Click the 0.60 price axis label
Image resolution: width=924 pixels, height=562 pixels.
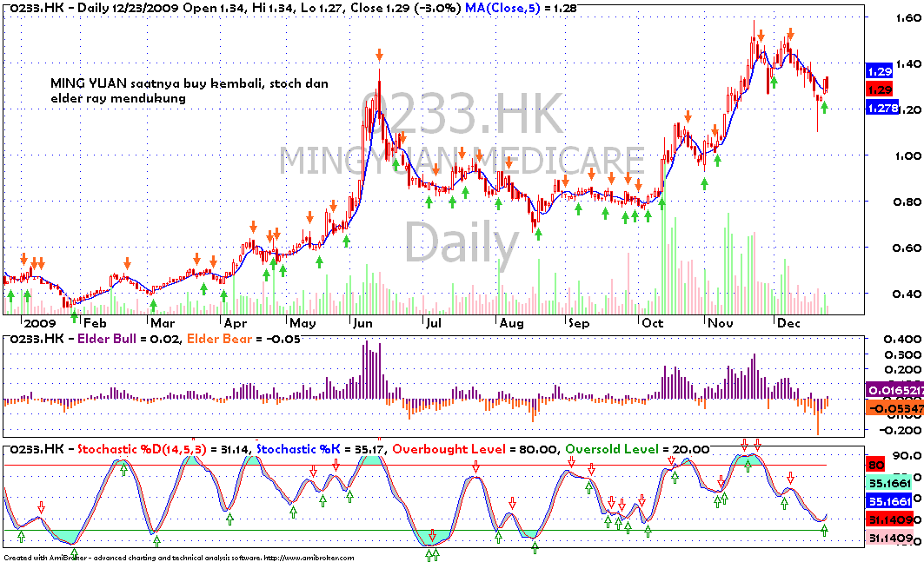click(x=908, y=248)
